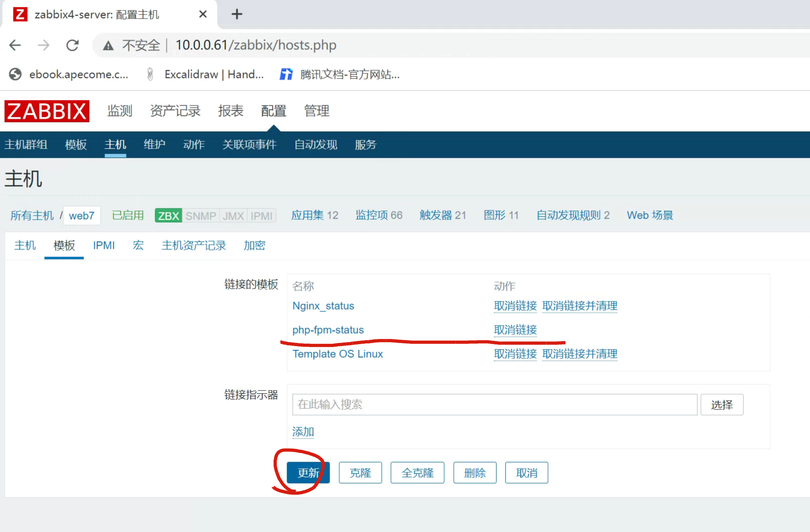
Task: Open the 监测 top menu
Action: coord(120,111)
